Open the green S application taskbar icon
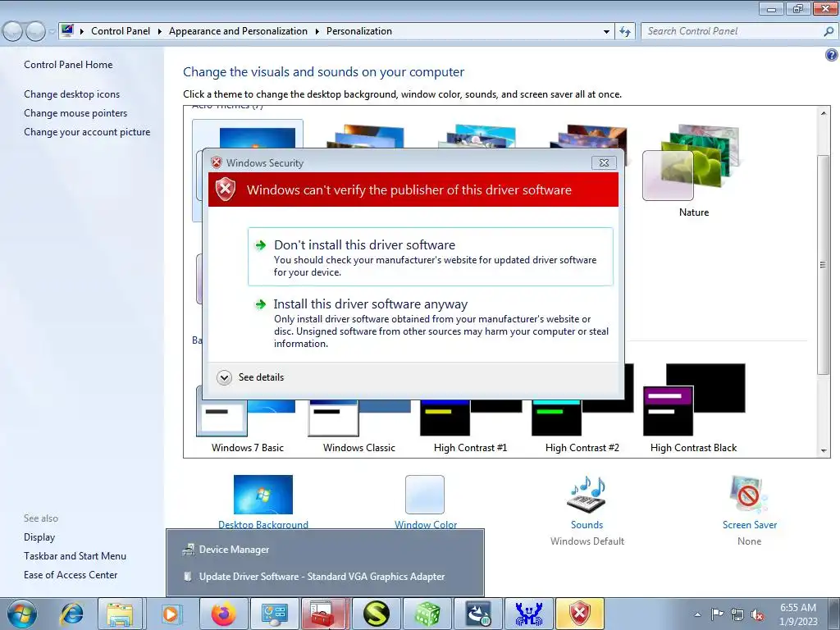 [x=376, y=614]
